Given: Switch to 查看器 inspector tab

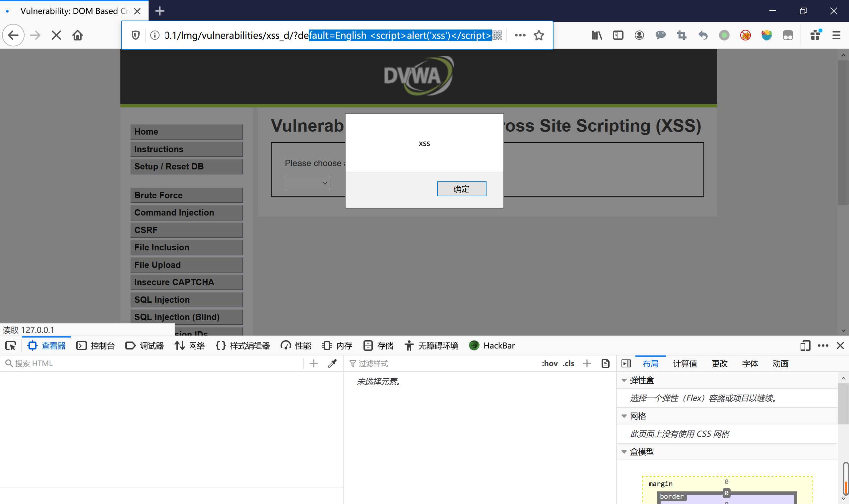Looking at the screenshot, I should 47,346.
